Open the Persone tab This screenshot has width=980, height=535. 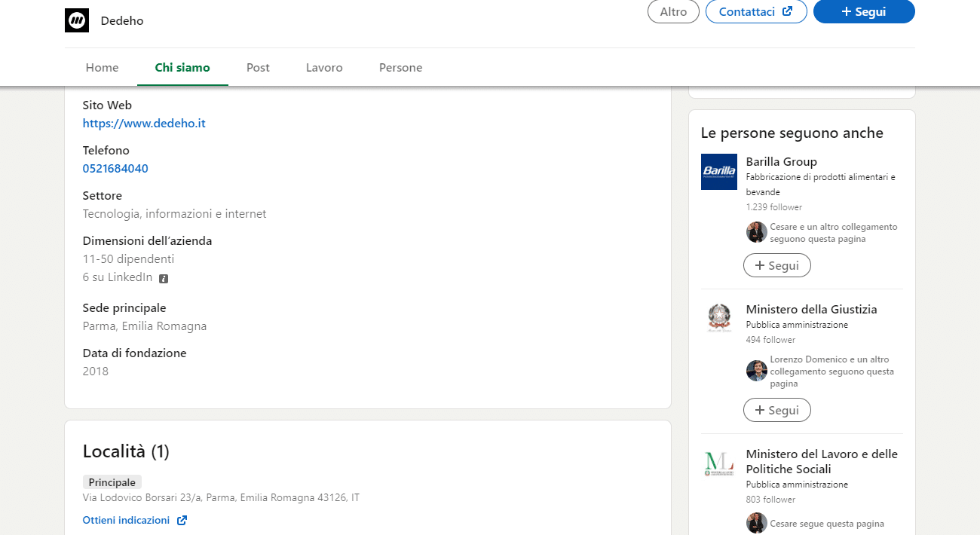point(400,68)
